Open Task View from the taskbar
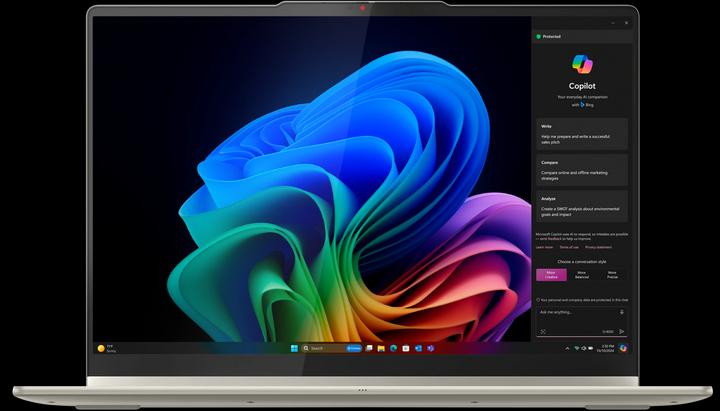The height and width of the screenshot is (411, 720). coord(369,348)
